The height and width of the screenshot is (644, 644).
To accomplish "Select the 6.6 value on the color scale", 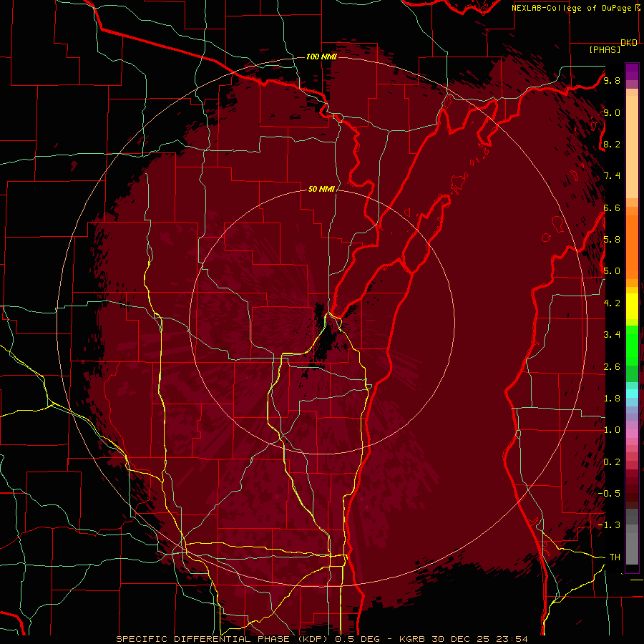I will click(x=612, y=208).
